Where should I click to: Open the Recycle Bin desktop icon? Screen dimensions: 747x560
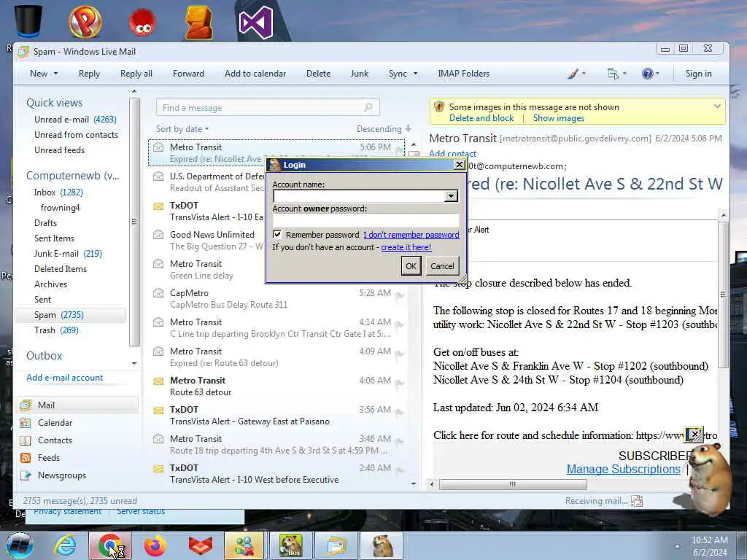(x=28, y=20)
